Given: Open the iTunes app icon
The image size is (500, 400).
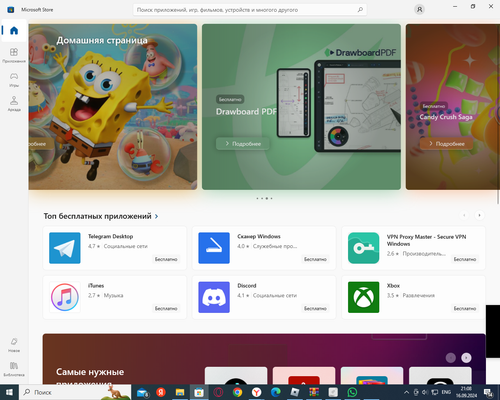Looking at the screenshot, I should pos(65,297).
